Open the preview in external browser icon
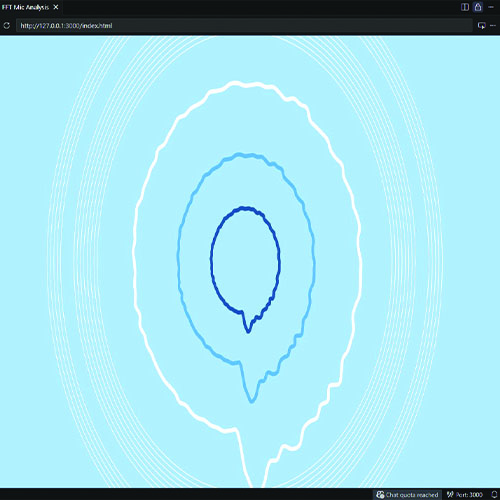 coord(481,26)
